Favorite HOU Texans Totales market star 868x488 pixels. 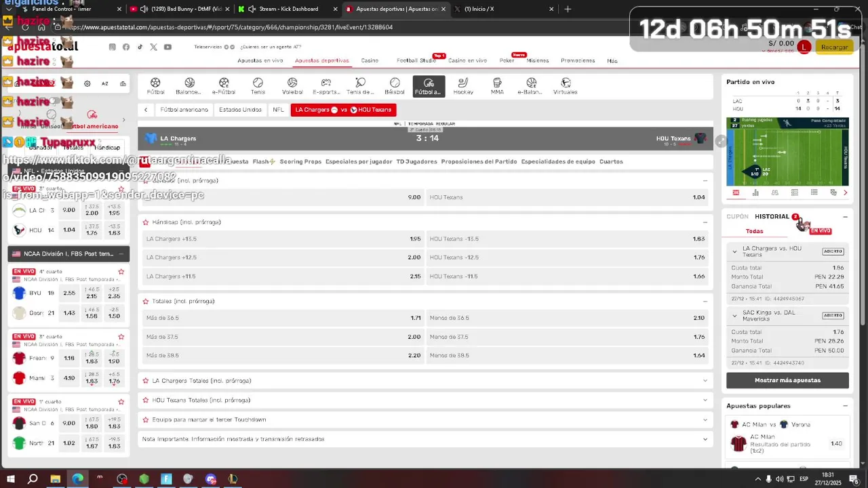[145, 400]
